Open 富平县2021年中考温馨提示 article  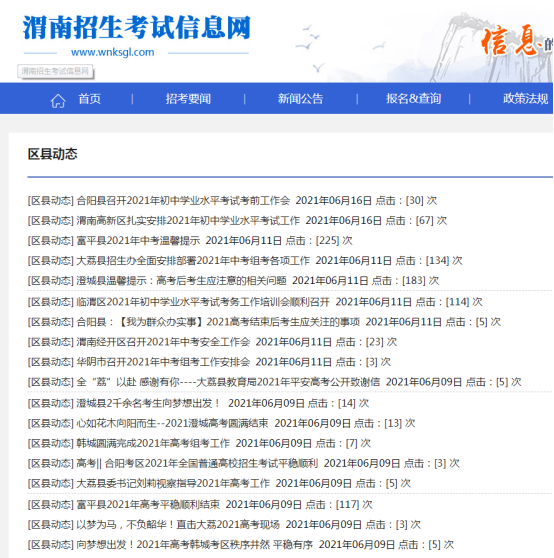[x=138, y=241]
